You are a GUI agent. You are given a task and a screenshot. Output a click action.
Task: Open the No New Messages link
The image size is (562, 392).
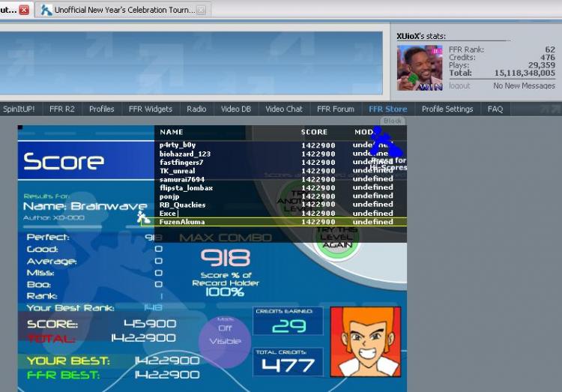[524, 86]
